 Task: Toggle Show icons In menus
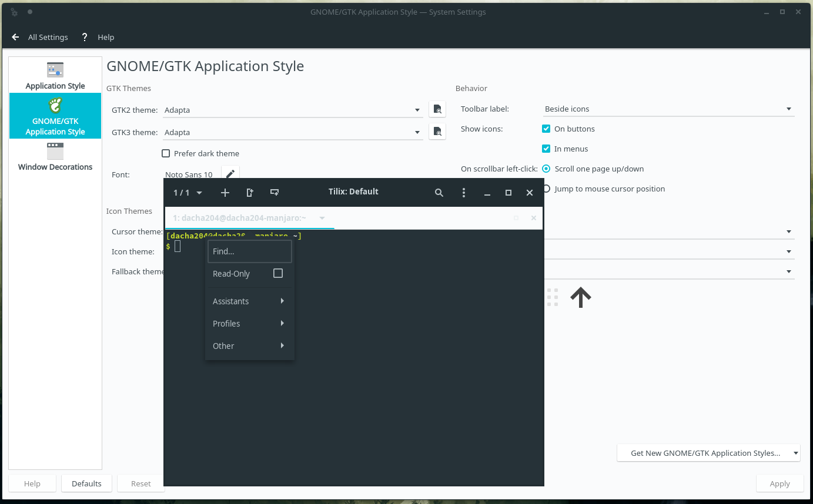tap(546, 149)
